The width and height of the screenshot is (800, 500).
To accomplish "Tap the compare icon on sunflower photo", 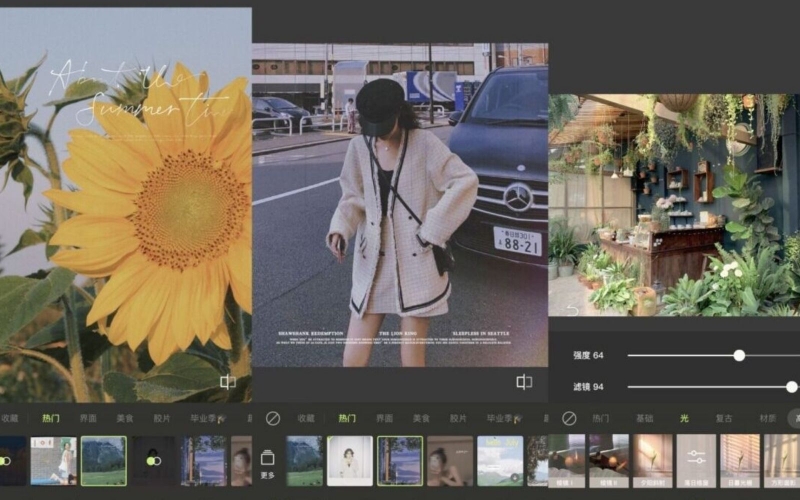I will pyautogui.click(x=228, y=382).
